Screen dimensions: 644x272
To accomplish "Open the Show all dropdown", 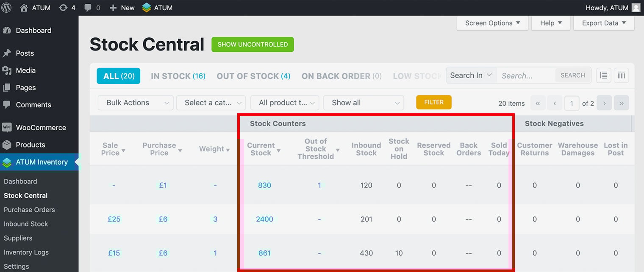I will (x=364, y=103).
